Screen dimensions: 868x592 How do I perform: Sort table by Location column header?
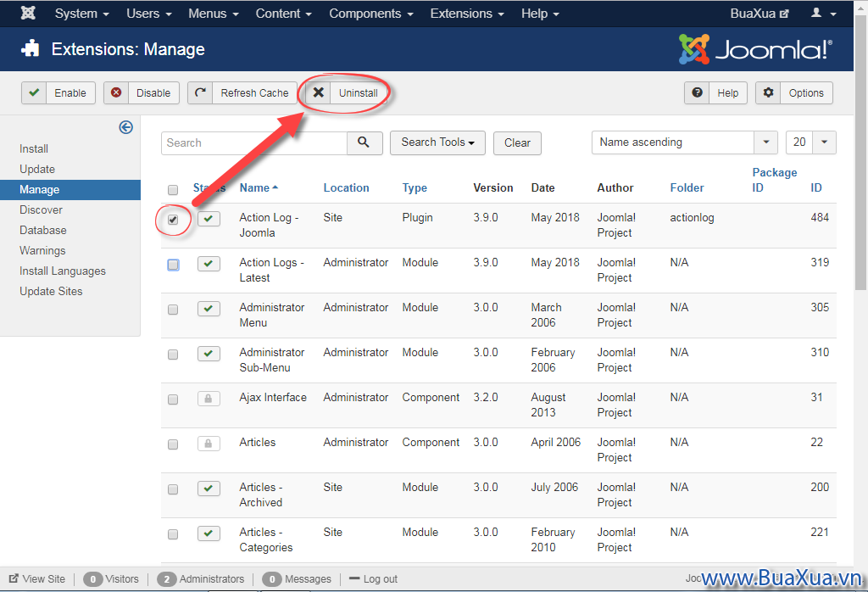346,187
